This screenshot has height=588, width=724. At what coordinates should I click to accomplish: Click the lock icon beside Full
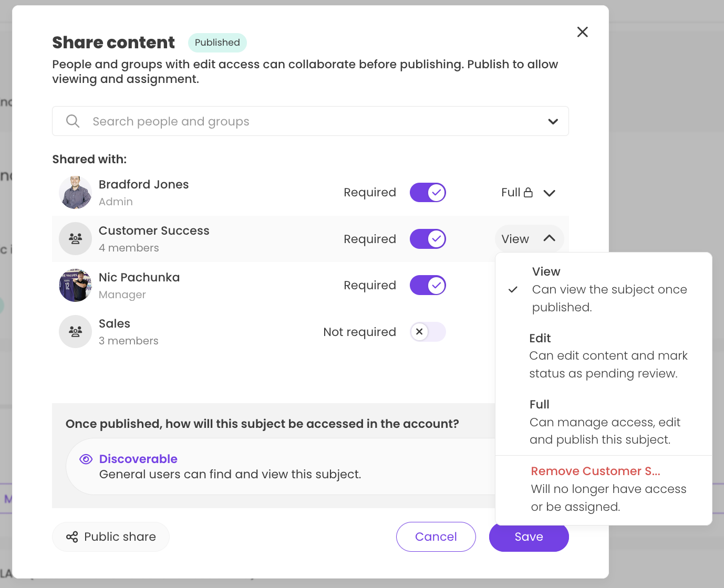tap(528, 193)
